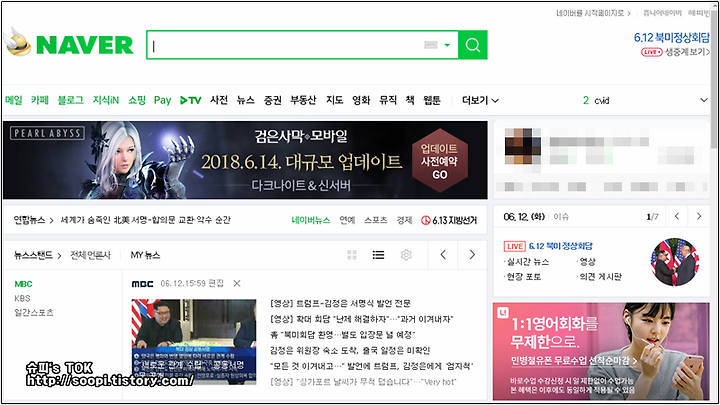
Task: Click the 업데이트 사전예약 GO hexagon button
Action: click(439, 161)
